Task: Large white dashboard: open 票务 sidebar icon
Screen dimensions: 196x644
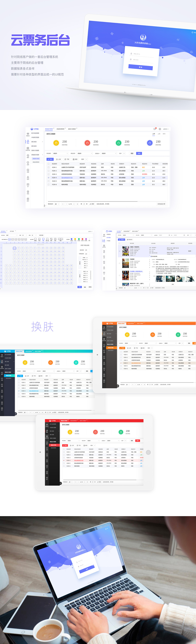Action: 28,156
